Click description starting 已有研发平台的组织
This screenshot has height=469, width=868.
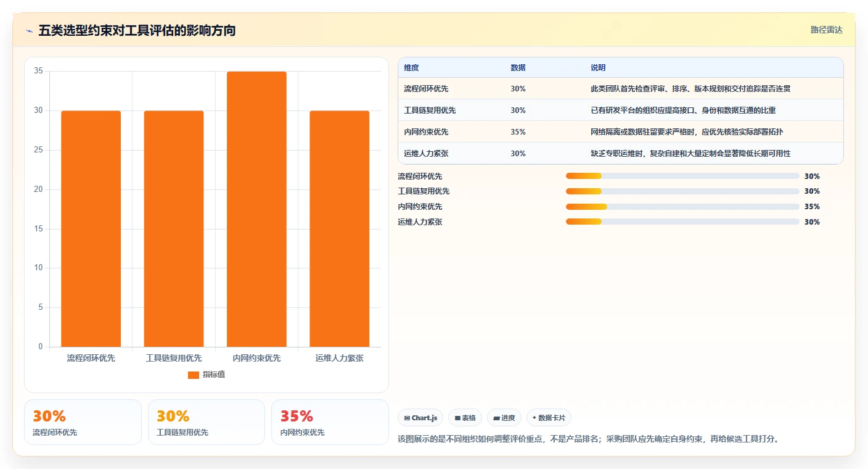(x=683, y=110)
